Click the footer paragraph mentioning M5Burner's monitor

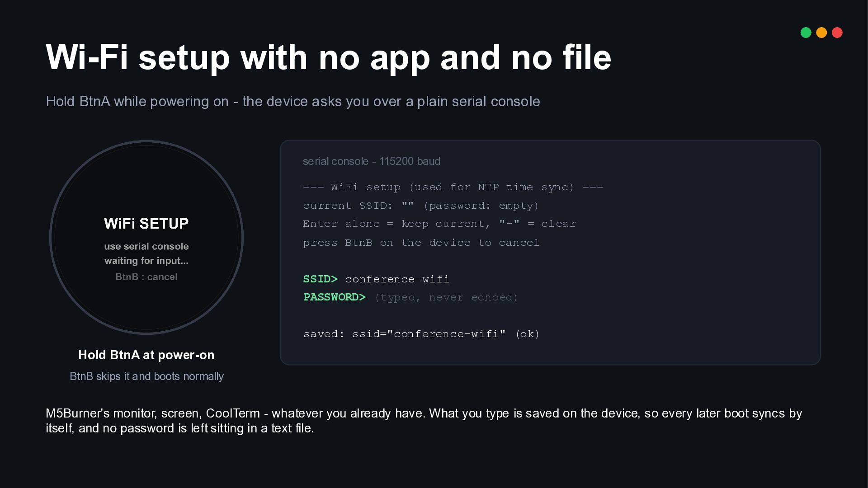[424, 421]
